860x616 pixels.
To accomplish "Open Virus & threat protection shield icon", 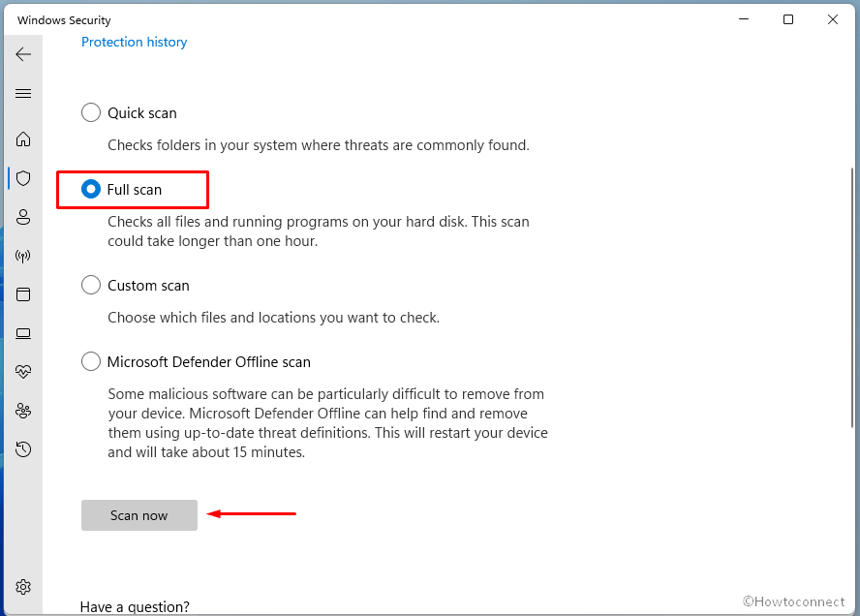I will pos(23,178).
